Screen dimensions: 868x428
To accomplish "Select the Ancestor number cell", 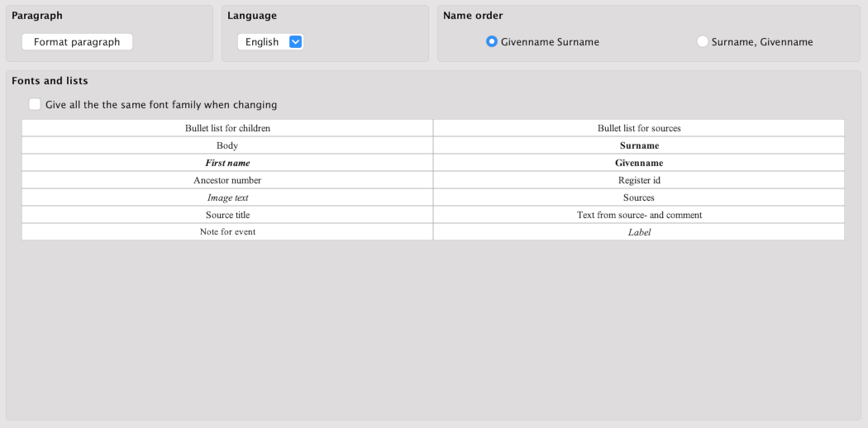I will (227, 180).
